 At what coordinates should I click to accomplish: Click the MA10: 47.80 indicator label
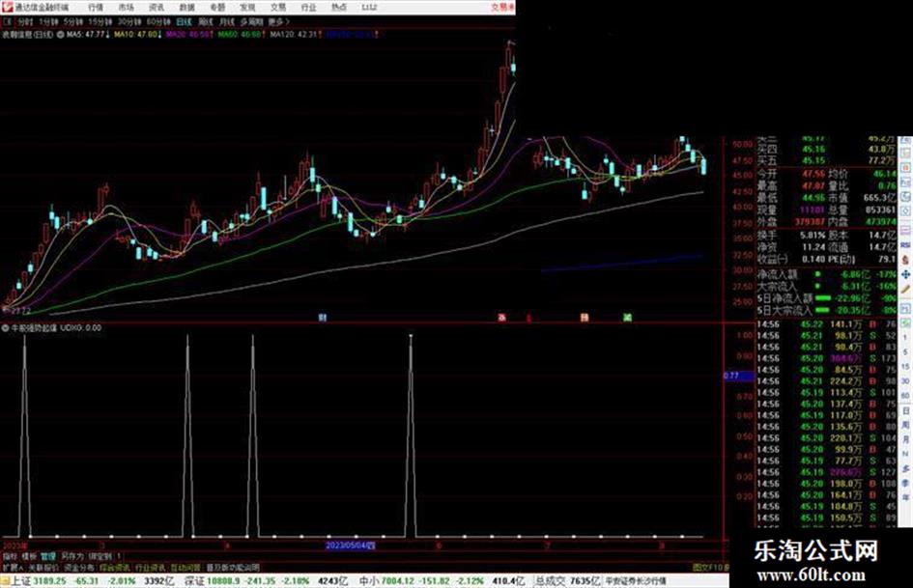click(138, 35)
